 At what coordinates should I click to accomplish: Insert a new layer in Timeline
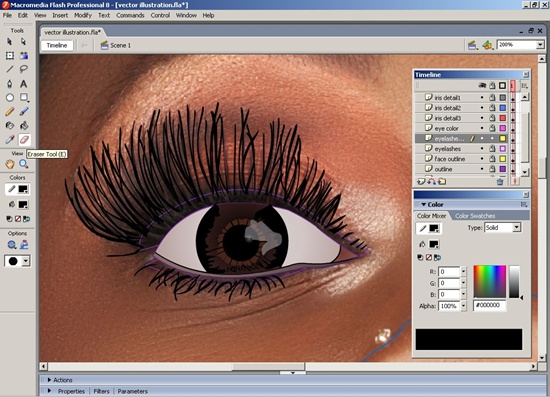[421, 181]
